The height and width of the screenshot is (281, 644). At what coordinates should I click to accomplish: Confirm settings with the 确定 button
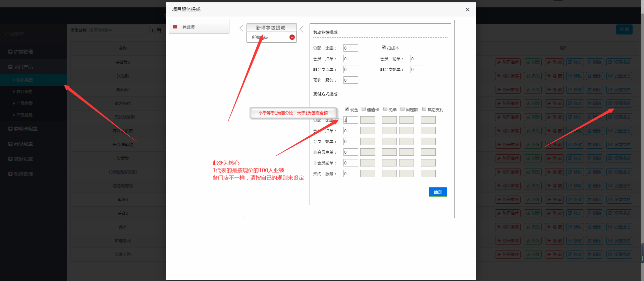(438, 192)
